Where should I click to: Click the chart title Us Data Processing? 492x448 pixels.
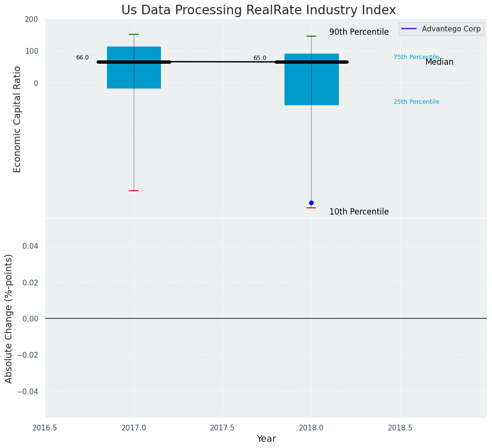pos(258,10)
